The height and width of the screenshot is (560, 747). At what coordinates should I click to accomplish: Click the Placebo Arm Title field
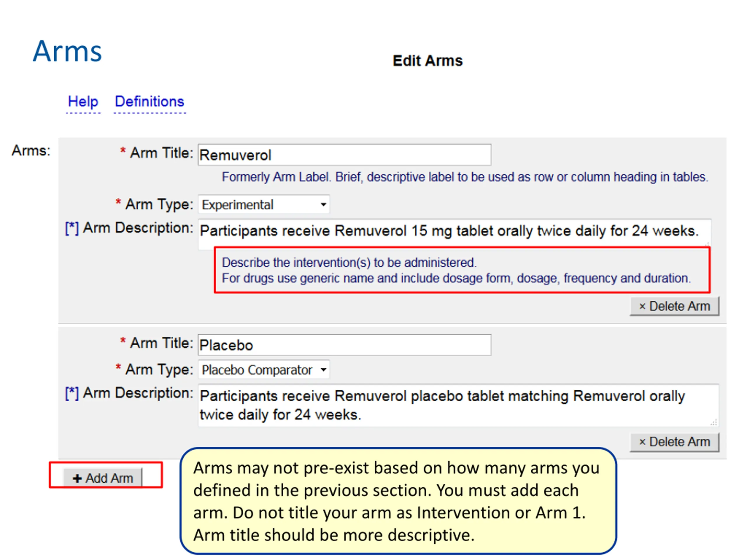click(344, 345)
